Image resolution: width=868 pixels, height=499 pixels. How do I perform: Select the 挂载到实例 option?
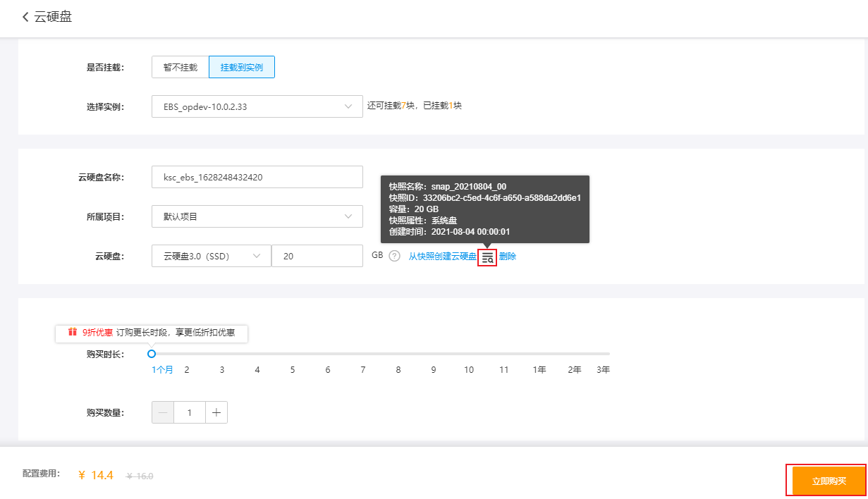tap(241, 67)
